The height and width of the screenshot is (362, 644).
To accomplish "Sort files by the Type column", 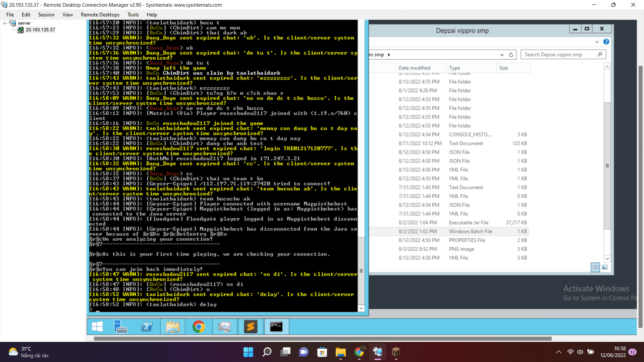I will [454, 68].
